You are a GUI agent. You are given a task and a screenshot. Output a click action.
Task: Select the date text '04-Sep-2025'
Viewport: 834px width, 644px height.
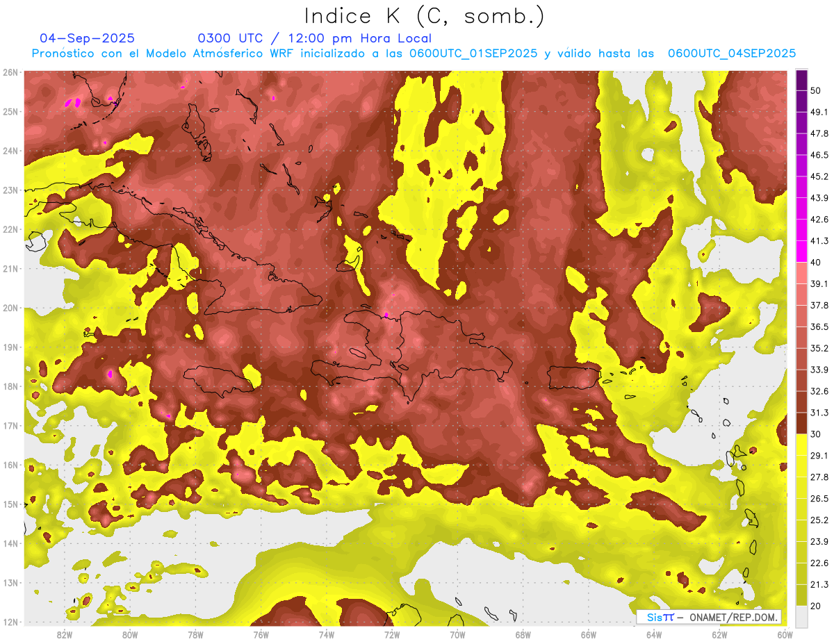pyautogui.click(x=87, y=38)
